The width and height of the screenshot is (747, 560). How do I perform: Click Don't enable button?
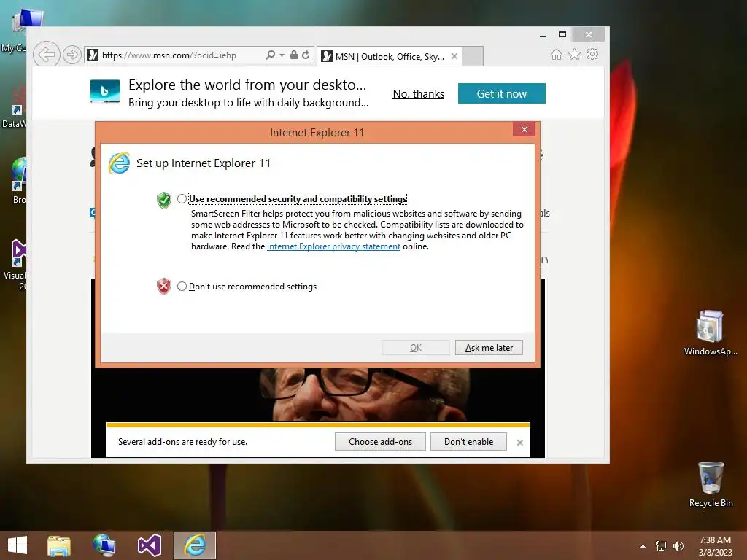point(468,441)
